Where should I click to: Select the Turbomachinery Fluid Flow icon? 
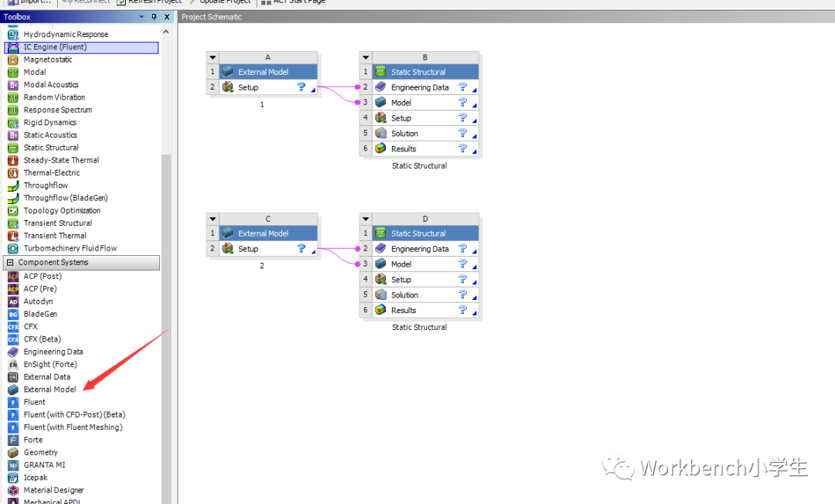click(13, 249)
